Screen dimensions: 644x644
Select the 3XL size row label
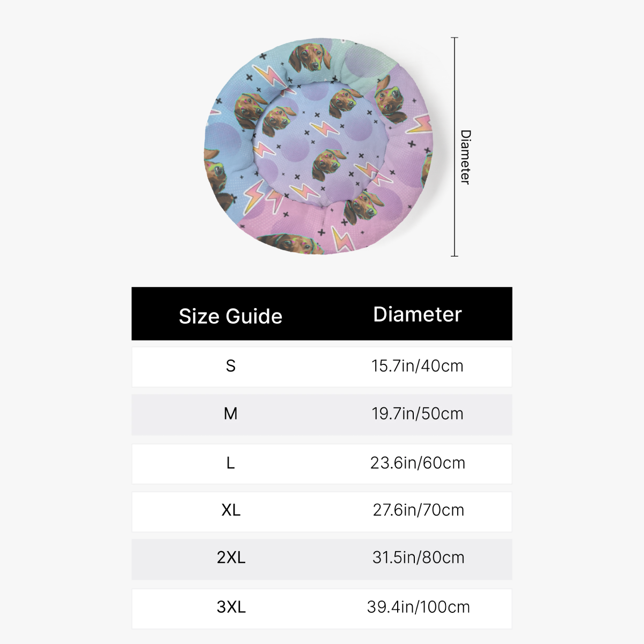231,607
